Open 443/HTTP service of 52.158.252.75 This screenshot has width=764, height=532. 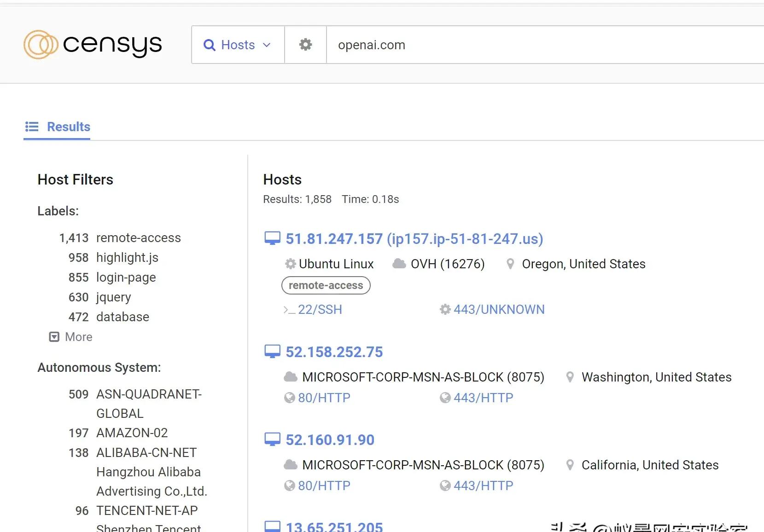click(483, 398)
